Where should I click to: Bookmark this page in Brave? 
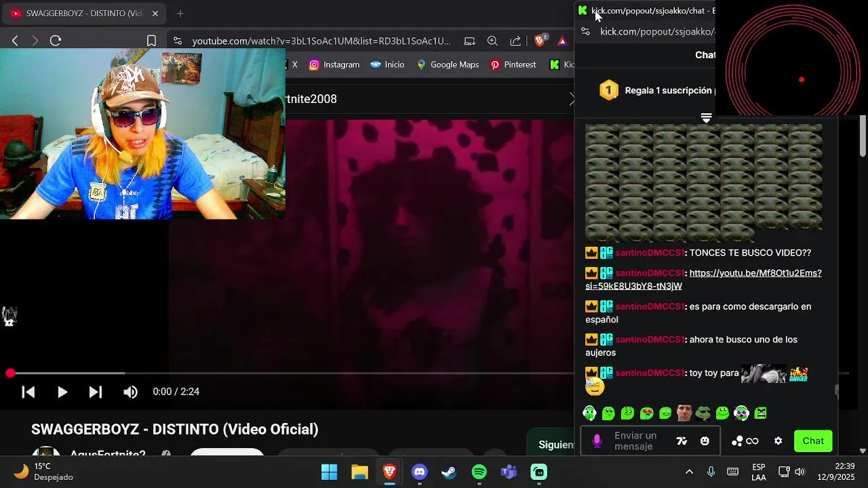coord(152,41)
